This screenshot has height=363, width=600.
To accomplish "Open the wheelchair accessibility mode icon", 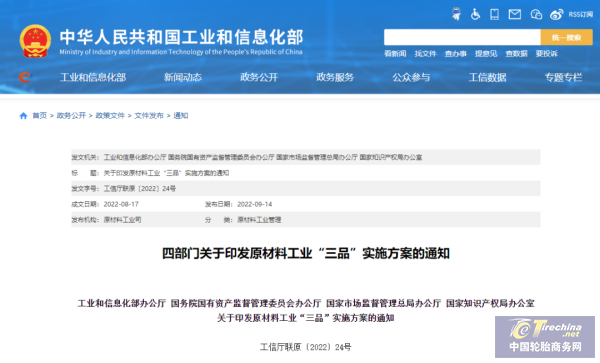I will tap(475, 15).
